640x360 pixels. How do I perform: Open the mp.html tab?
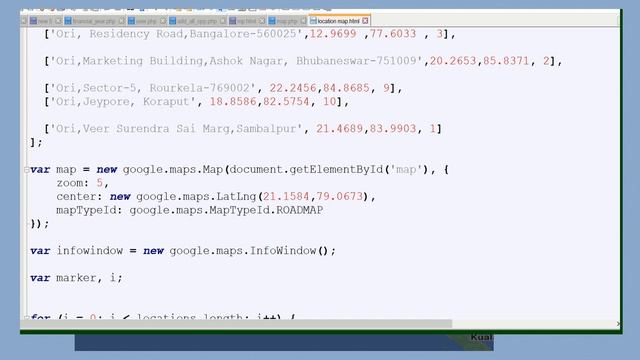(x=246, y=21)
